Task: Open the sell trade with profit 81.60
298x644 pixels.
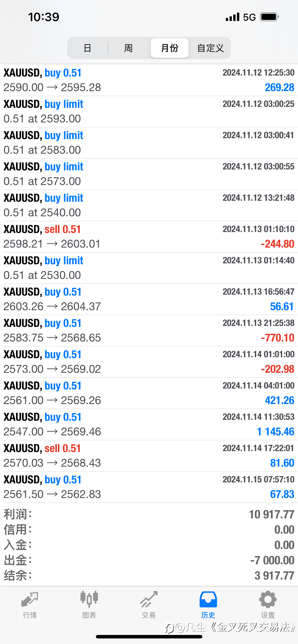Action: [x=149, y=456]
